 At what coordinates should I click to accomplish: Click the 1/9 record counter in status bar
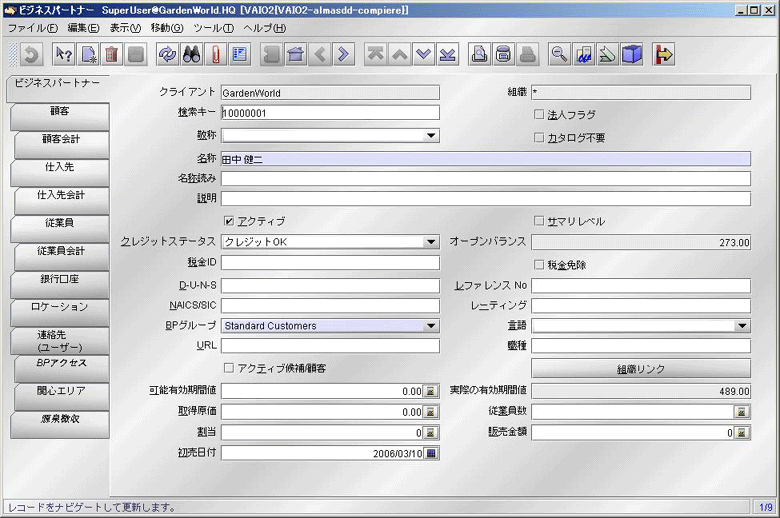pos(766,507)
